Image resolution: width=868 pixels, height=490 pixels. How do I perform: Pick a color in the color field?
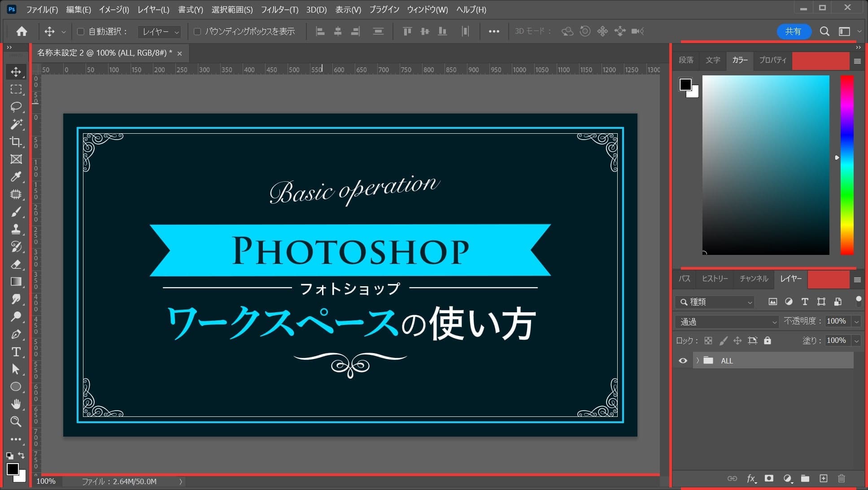tap(766, 165)
